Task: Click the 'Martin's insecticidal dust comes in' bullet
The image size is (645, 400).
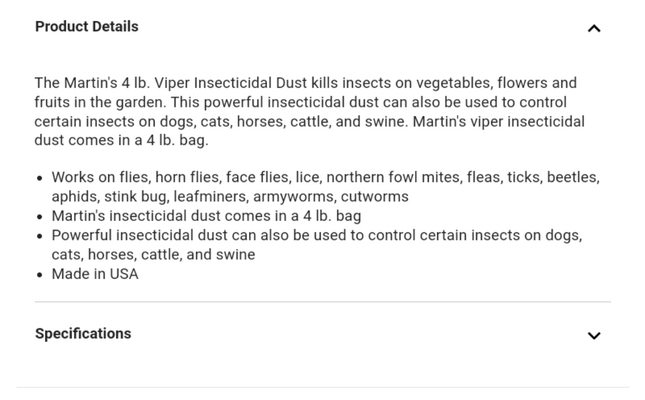Action: tap(206, 216)
